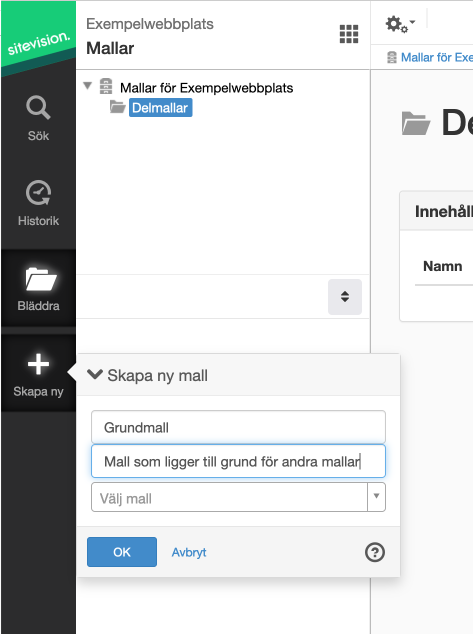Collapse Mallar för Exempelwebbplats tree node
The height and width of the screenshot is (634, 473).
coord(87,86)
